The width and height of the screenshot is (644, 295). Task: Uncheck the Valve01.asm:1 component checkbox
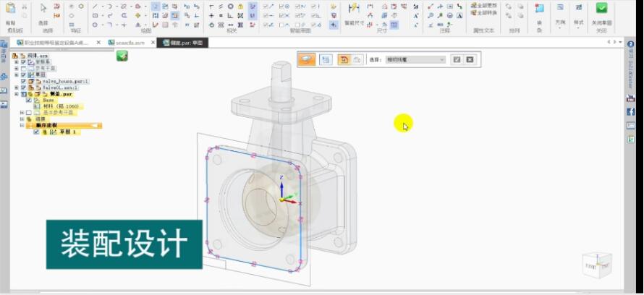coord(24,87)
